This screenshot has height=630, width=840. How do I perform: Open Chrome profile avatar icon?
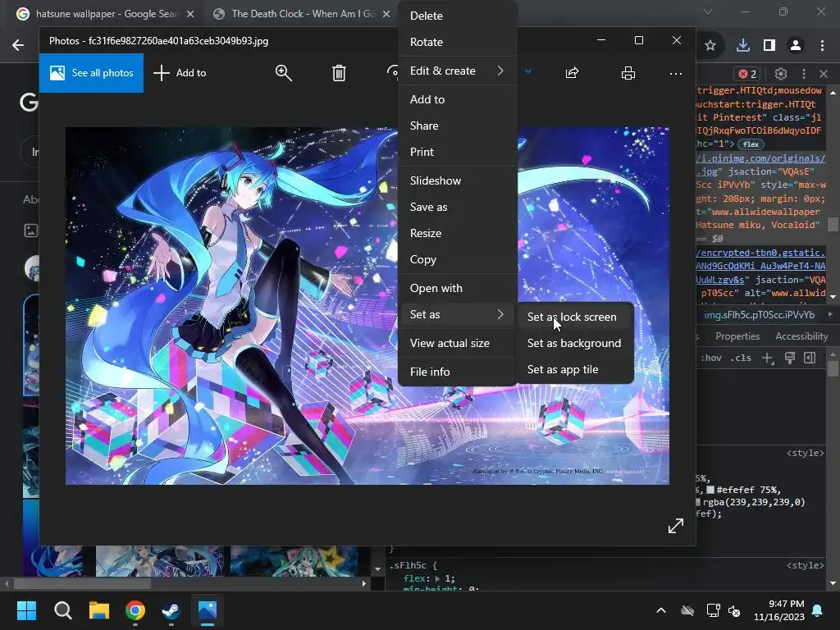(x=796, y=46)
